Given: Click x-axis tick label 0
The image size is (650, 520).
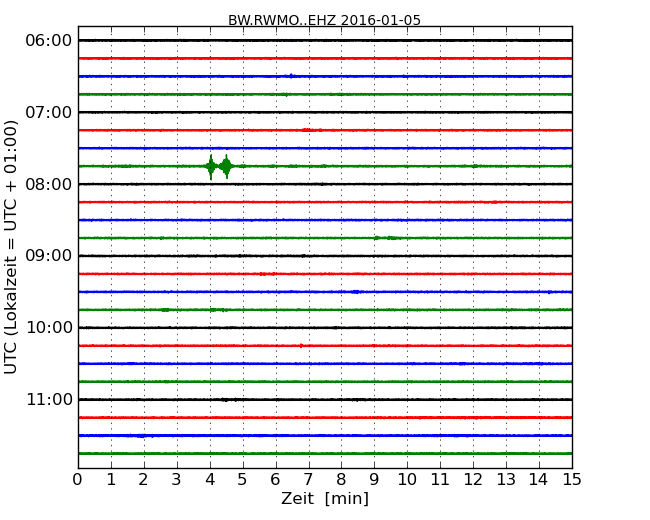Looking at the screenshot, I should (78, 480).
